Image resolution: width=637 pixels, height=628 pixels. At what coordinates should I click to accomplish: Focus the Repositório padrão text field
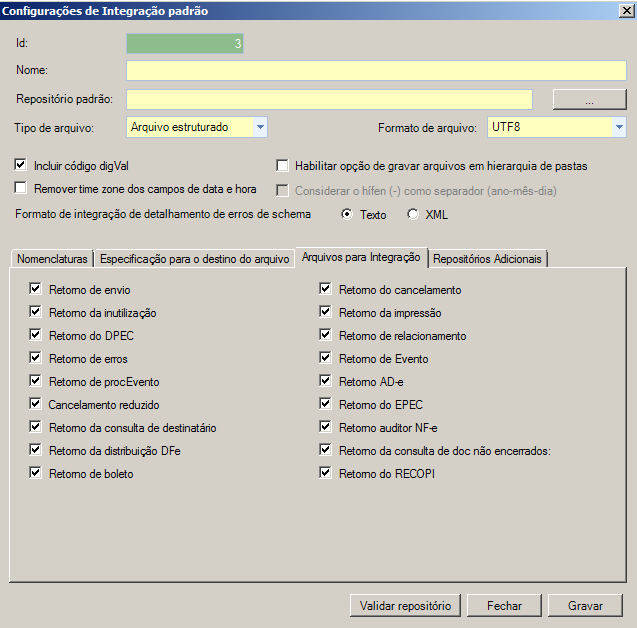click(329, 99)
